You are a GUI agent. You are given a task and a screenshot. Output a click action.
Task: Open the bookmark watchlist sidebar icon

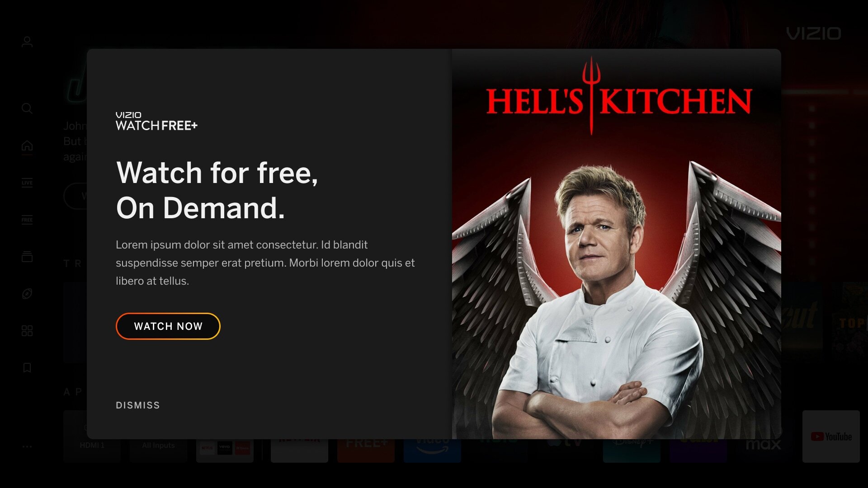[27, 368]
